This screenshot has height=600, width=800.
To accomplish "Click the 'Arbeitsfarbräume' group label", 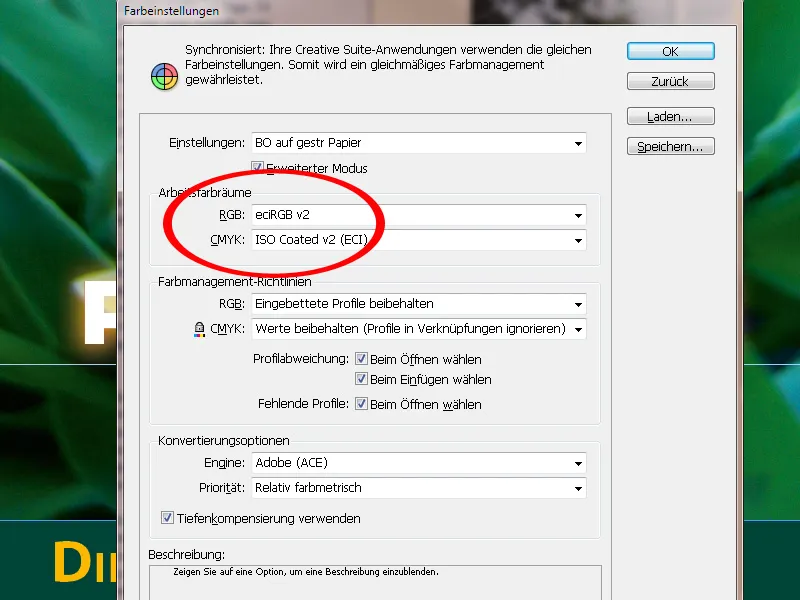I will (205, 192).
